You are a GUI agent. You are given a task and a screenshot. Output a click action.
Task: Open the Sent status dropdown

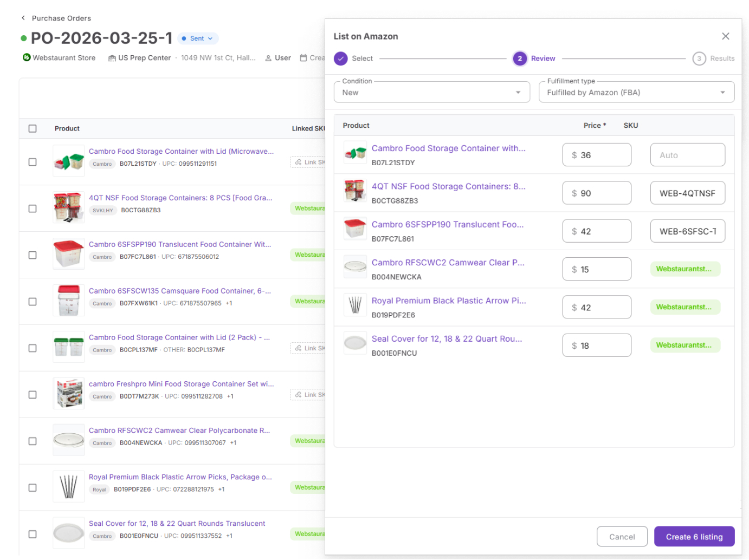(x=197, y=38)
